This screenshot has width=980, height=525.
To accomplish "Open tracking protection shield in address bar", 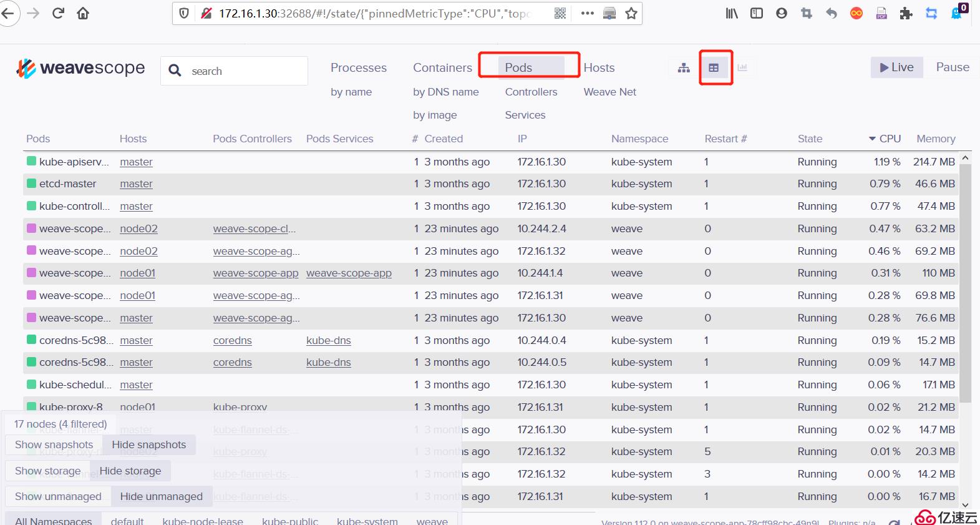I will [x=184, y=13].
